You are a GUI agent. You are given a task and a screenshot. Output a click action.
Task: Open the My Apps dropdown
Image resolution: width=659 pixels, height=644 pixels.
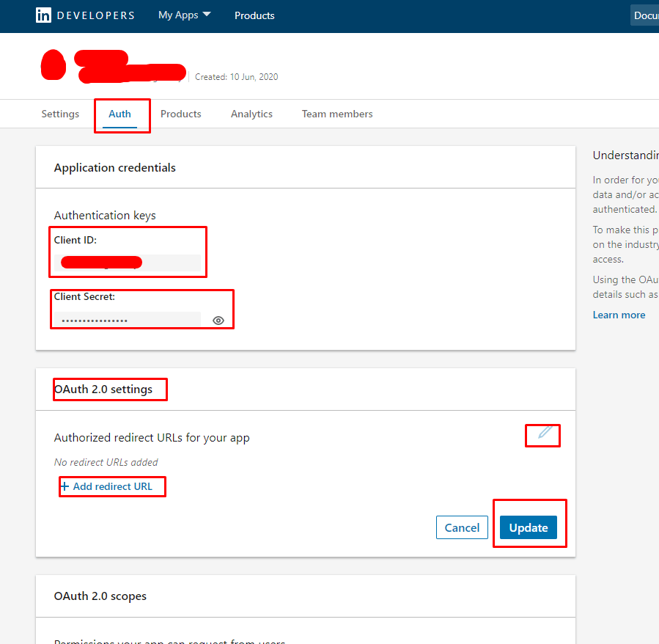[x=184, y=15]
